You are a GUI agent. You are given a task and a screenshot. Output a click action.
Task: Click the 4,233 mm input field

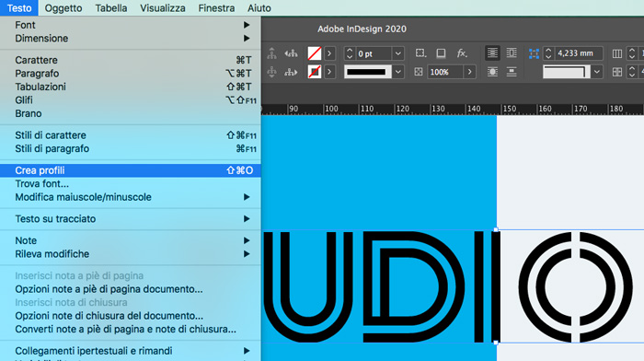579,53
